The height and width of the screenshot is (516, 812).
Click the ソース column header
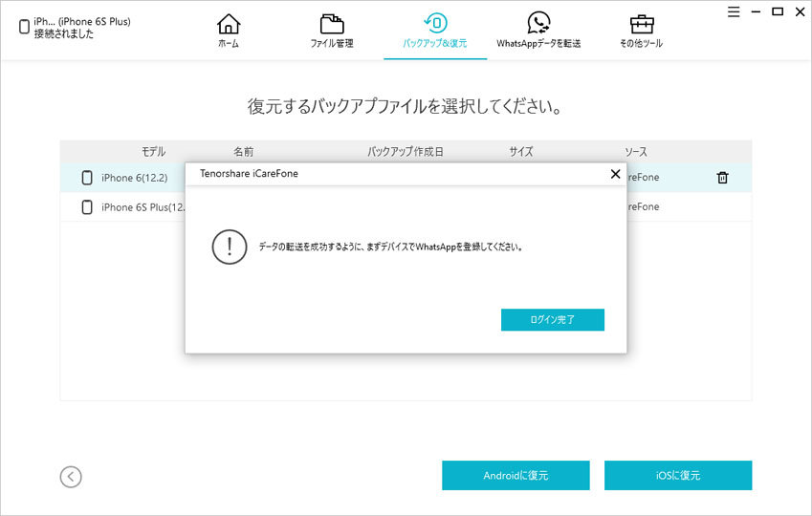coord(635,152)
